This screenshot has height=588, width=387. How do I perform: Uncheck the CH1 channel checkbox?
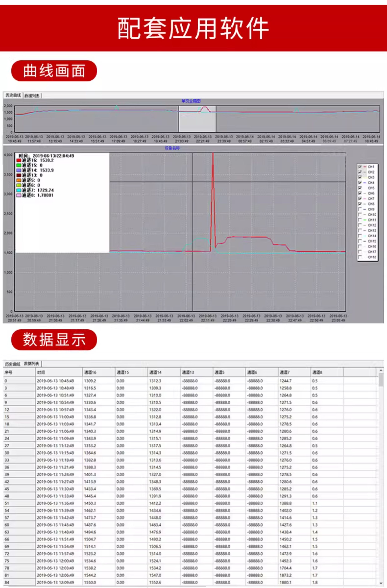pyautogui.click(x=360, y=167)
